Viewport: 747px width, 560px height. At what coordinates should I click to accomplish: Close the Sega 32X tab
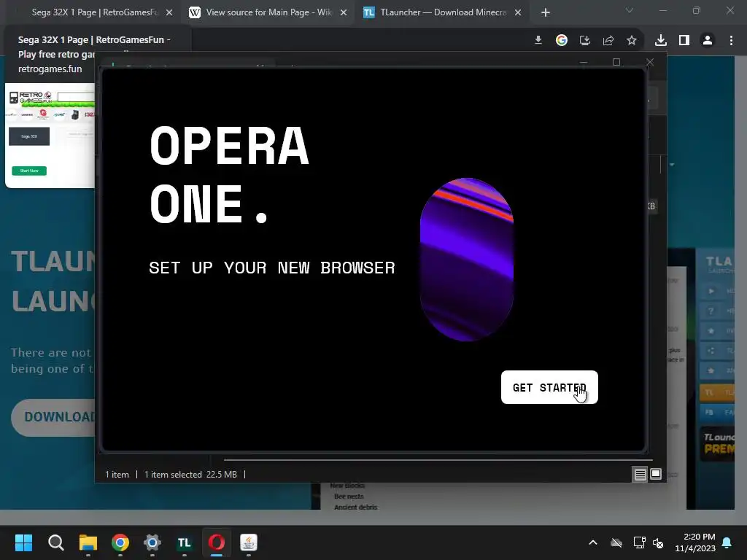[169, 13]
